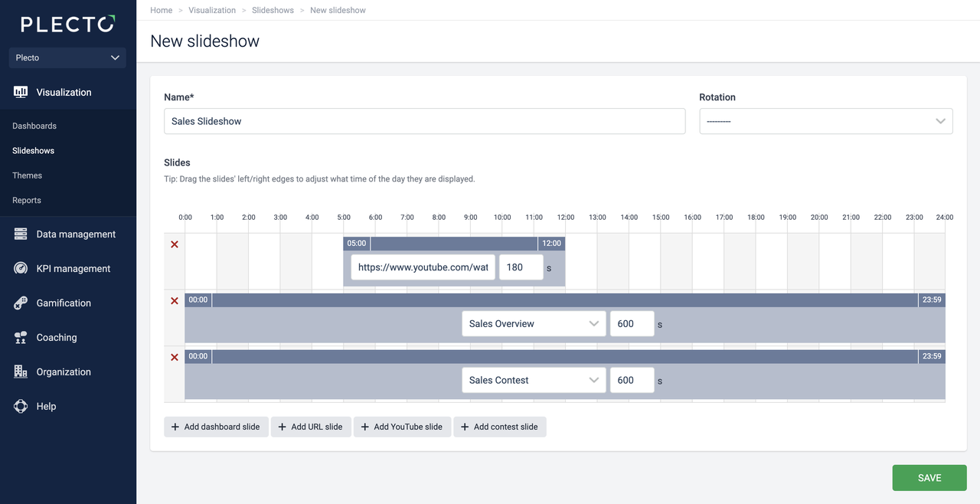Click Add dashboard slide button
Viewport: 980px width, 504px height.
[216, 427]
